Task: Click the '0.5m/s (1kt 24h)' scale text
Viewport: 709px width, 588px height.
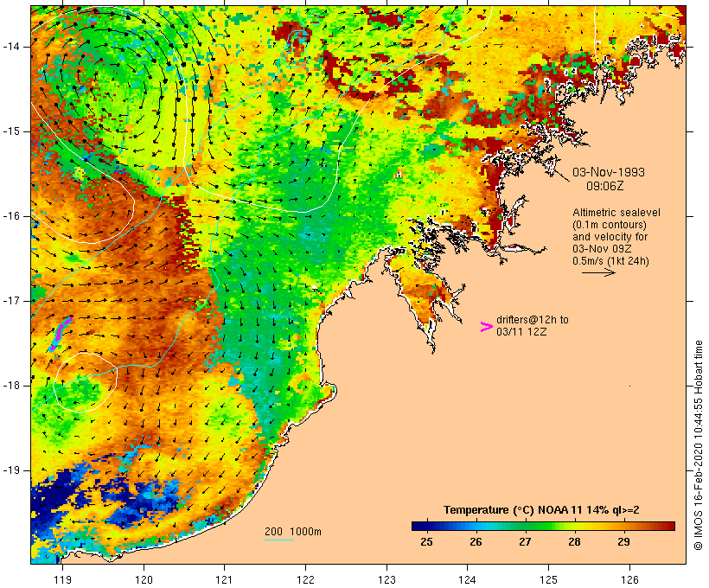Action: (610, 261)
